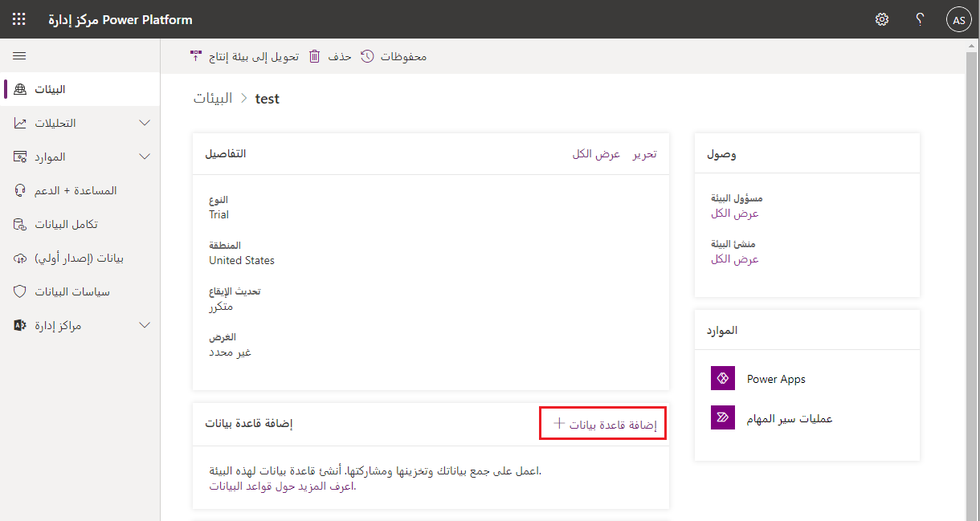
Task: Click the غير محدد purpose value
Action: 230,352
